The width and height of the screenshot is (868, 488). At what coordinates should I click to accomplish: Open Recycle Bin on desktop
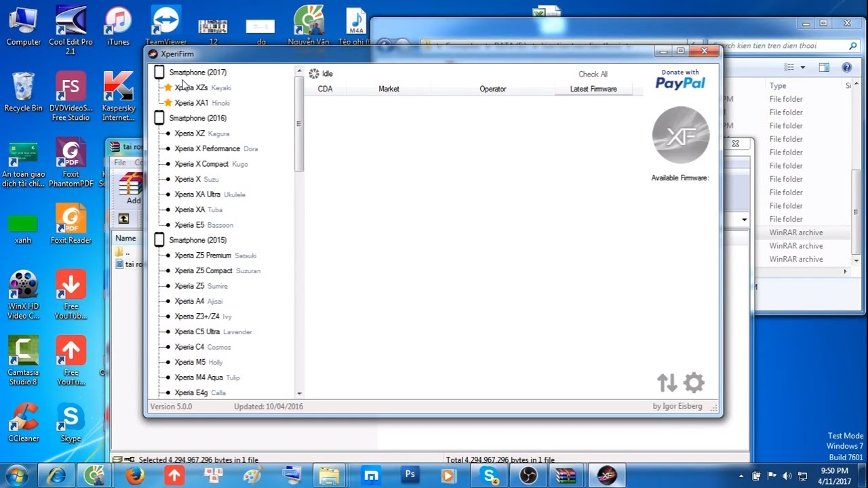point(24,92)
